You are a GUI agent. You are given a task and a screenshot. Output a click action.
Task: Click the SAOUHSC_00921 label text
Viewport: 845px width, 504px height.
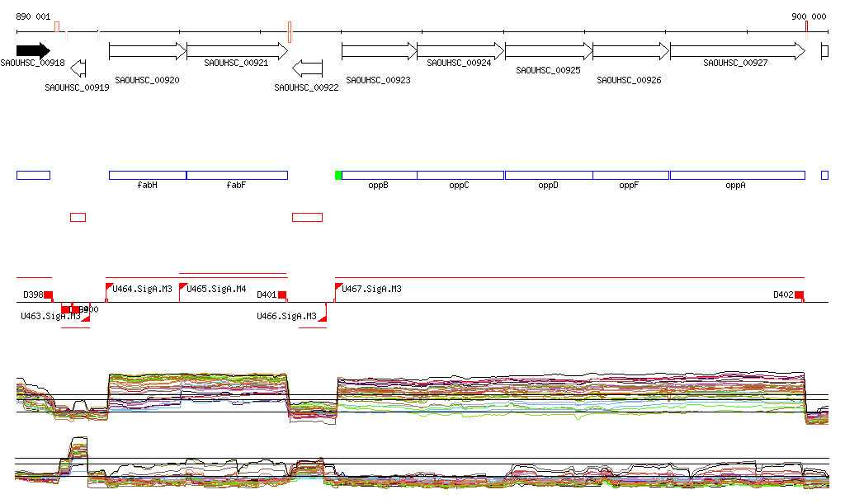tap(236, 63)
